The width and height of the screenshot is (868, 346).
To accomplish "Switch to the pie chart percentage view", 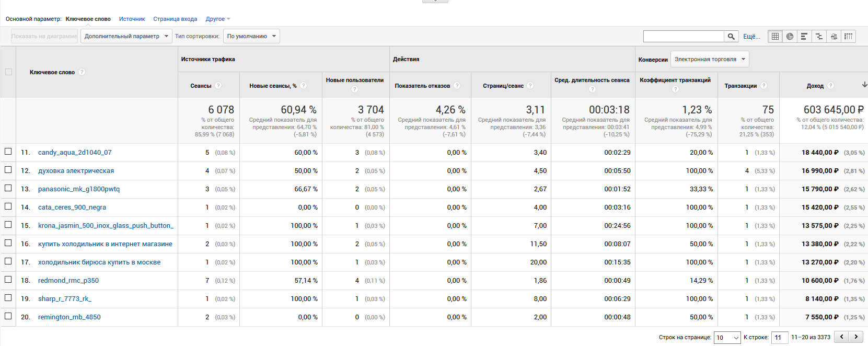I will [x=790, y=37].
